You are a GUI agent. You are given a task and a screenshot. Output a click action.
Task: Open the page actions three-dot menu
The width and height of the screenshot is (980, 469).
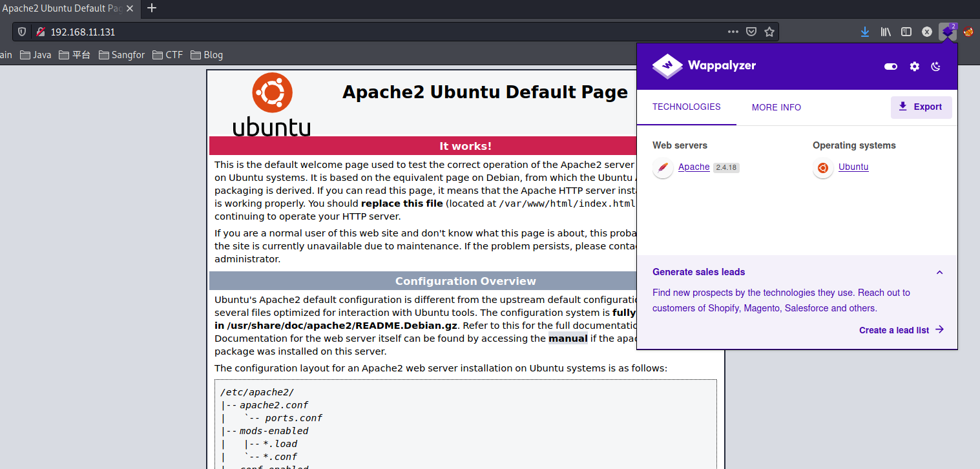click(x=733, y=32)
